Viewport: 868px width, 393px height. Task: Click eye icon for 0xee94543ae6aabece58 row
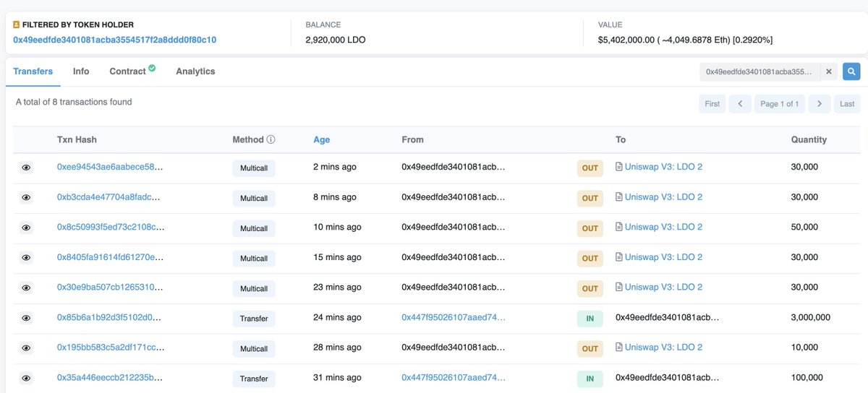click(x=26, y=168)
